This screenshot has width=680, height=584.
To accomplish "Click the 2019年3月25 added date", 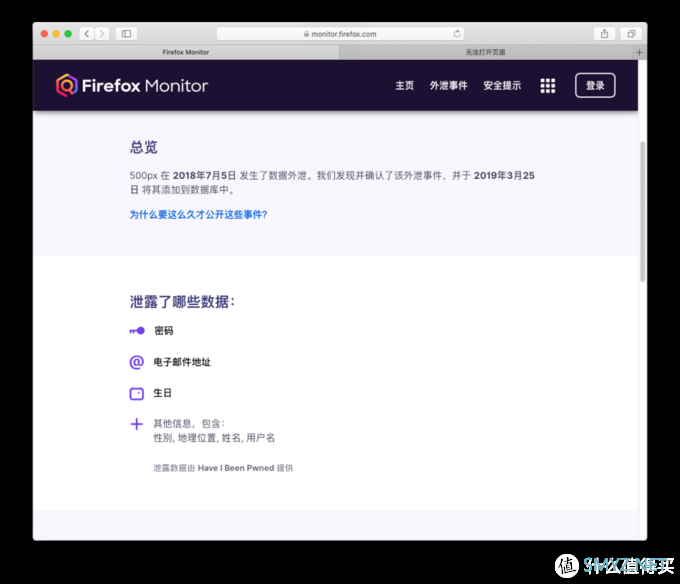I will tap(504, 176).
